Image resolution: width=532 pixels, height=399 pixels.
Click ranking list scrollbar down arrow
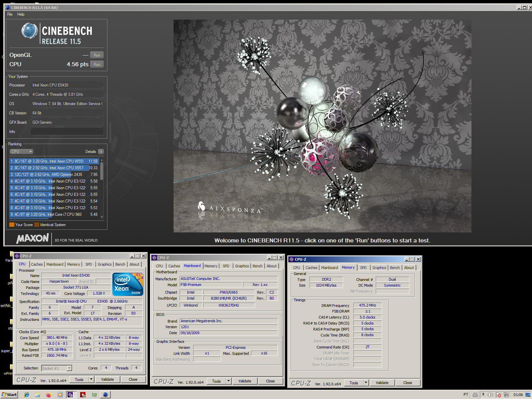tap(102, 217)
